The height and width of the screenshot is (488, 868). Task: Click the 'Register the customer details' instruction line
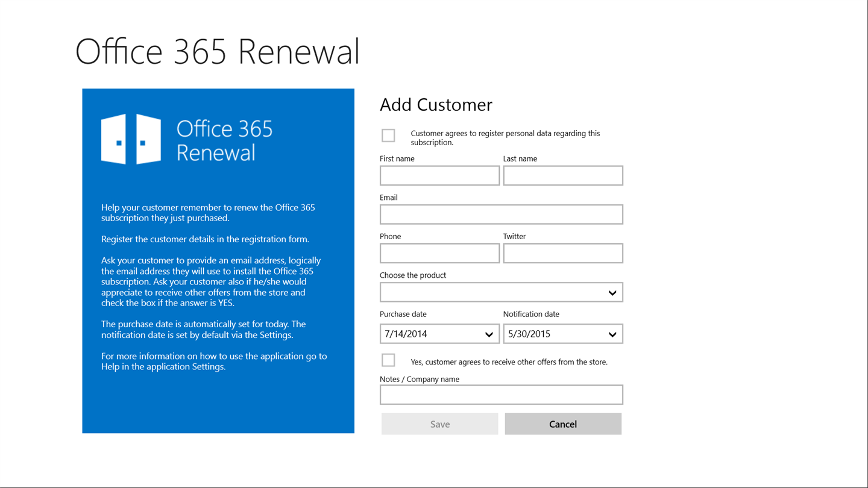pyautogui.click(x=205, y=239)
